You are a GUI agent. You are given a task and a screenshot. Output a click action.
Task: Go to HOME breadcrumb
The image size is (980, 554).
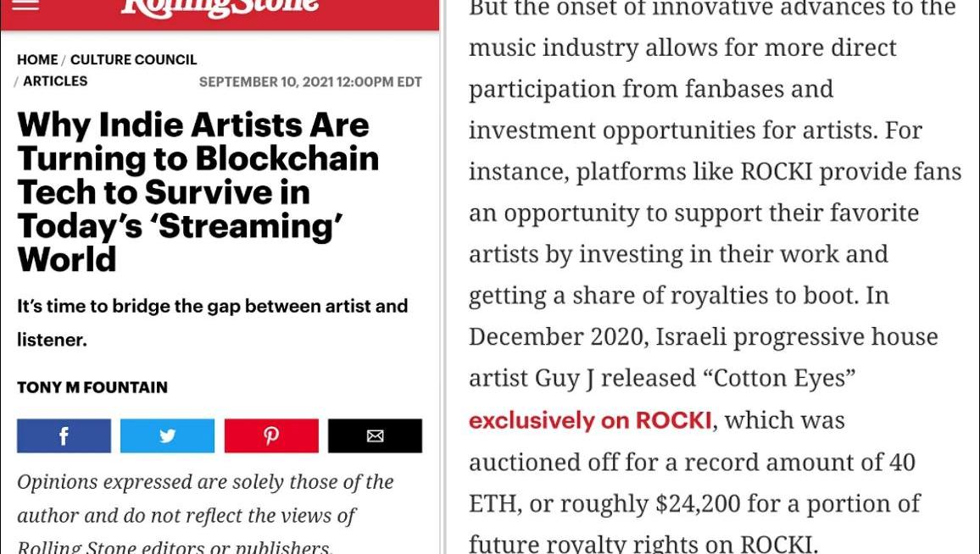[x=37, y=60]
